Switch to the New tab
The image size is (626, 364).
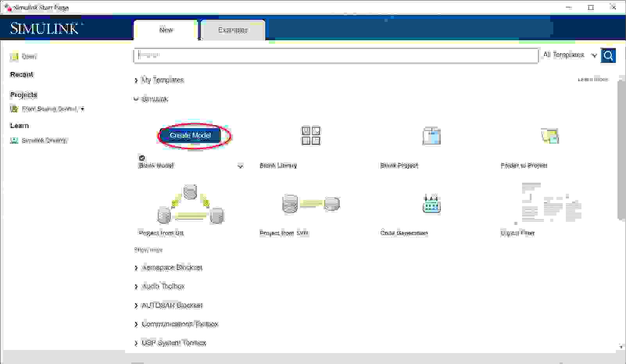pos(166,30)
